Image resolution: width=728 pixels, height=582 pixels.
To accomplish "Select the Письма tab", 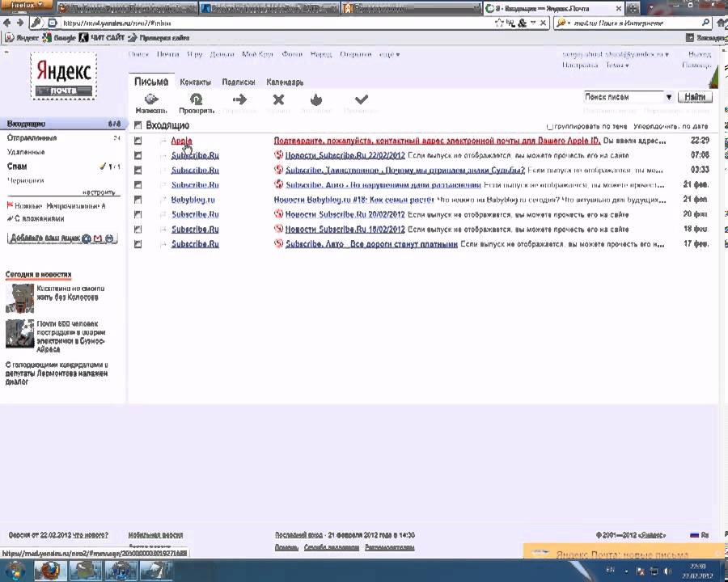I will point(151,82).
